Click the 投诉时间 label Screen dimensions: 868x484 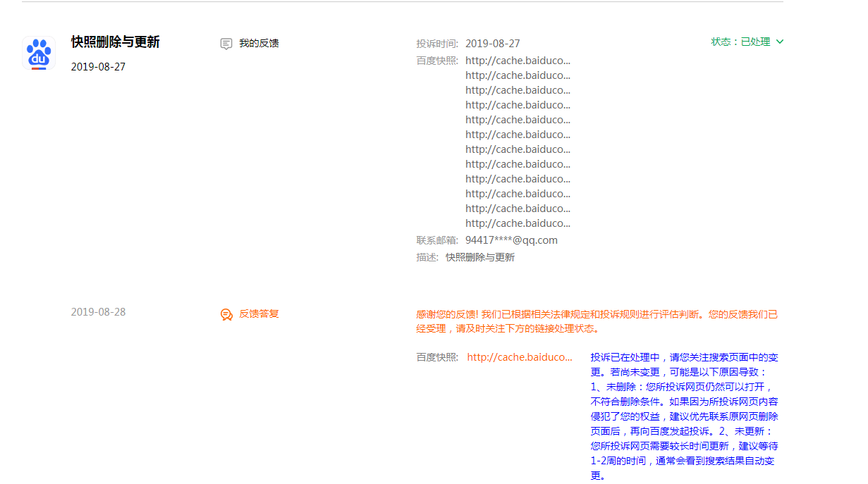437,44
